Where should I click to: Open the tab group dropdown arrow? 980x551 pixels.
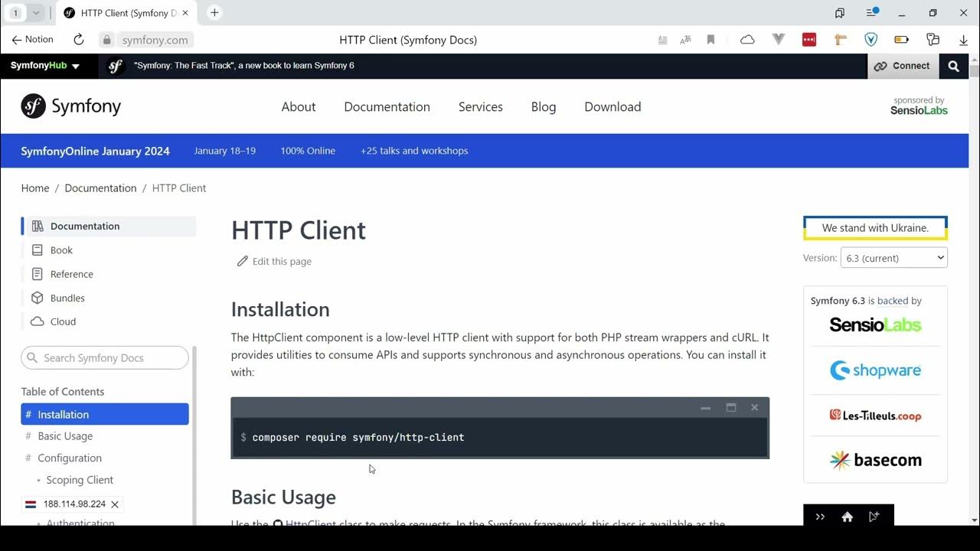(x=35, y=13)
